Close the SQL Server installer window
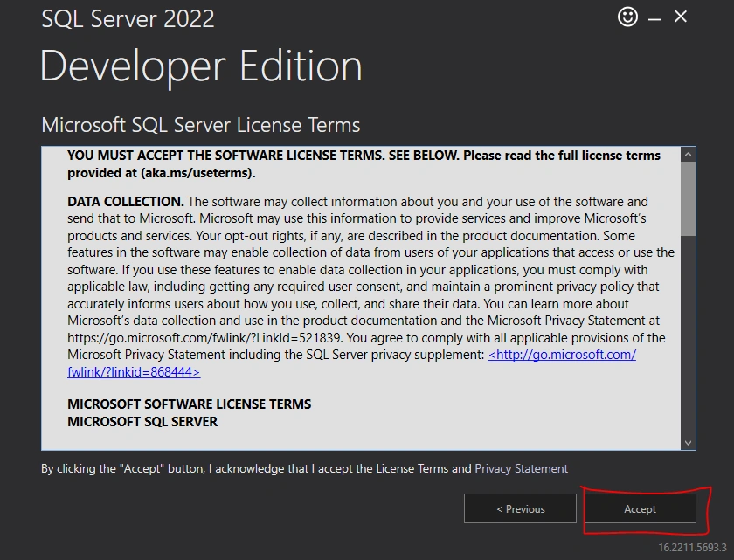The height and width of the screenshot is (560, 734). (x=681, y=17)
